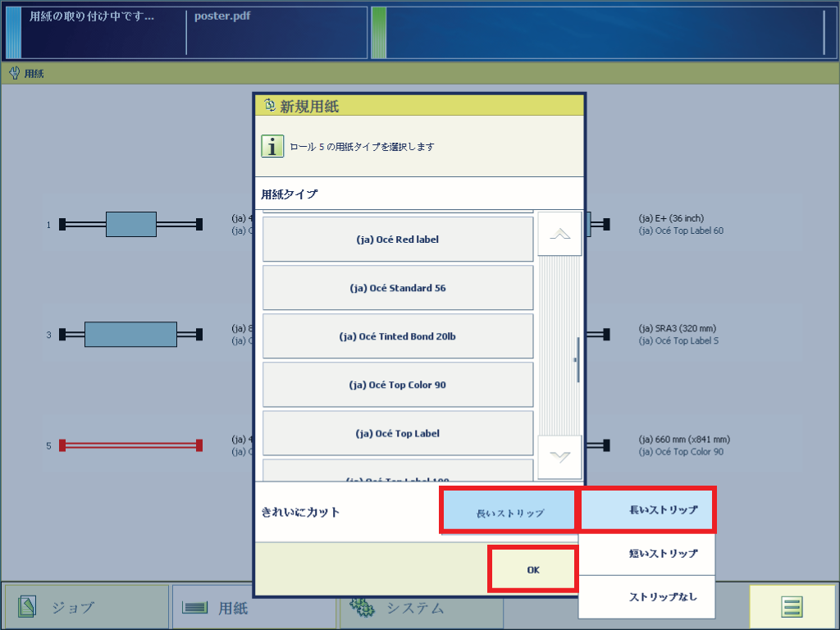The width and height of the screenshot is (840, 630).
Task: Click the green progress bar in status area
Action: pos(379,33)
